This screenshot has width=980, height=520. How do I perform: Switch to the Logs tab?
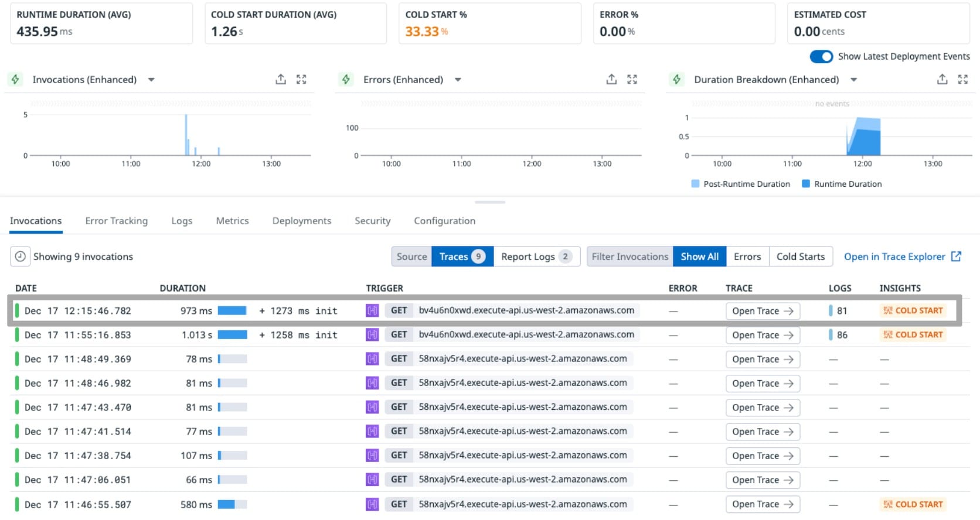pyautogui.click(x=182, y=221)
